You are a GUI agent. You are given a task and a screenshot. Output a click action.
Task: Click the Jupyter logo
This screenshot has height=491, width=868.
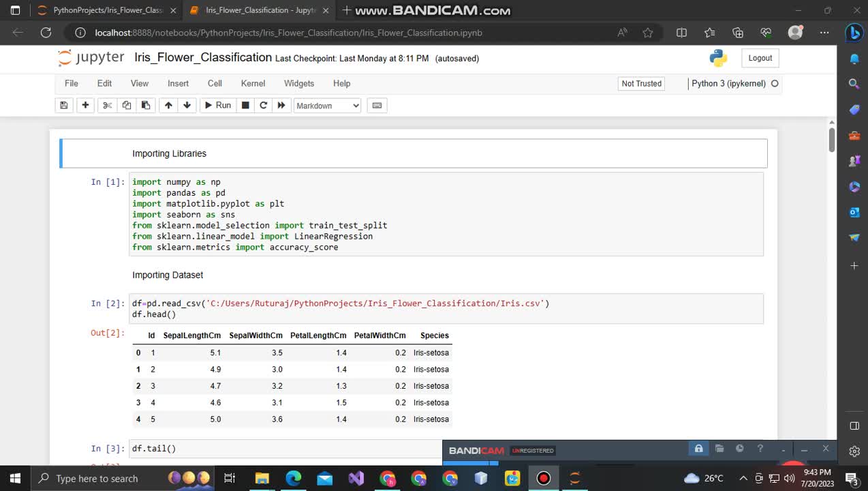pos(91,58)
